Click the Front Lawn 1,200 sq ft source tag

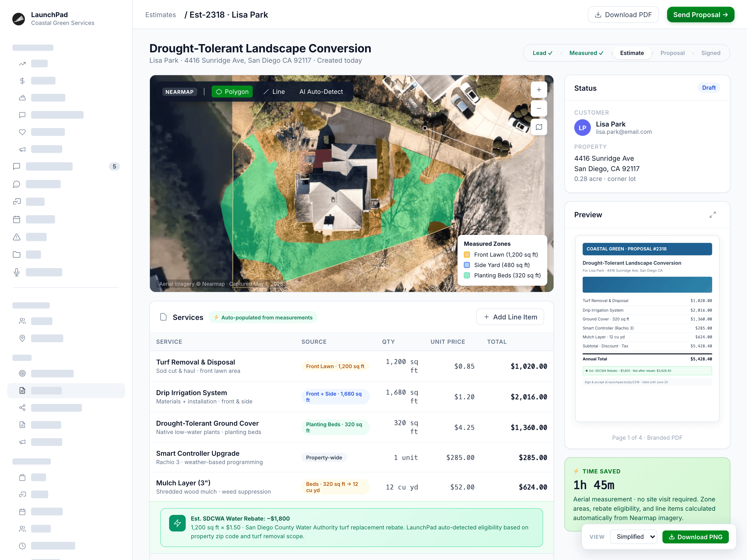335,366
